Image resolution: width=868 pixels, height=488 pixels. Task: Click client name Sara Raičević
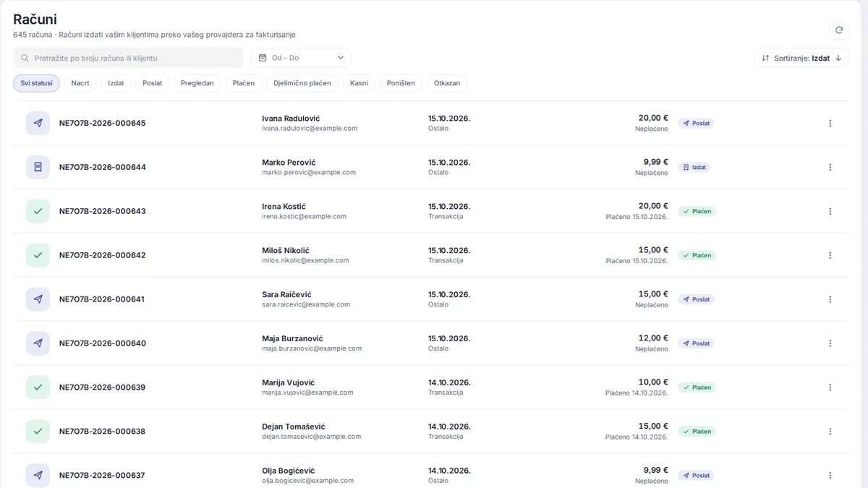coord(287,294)
